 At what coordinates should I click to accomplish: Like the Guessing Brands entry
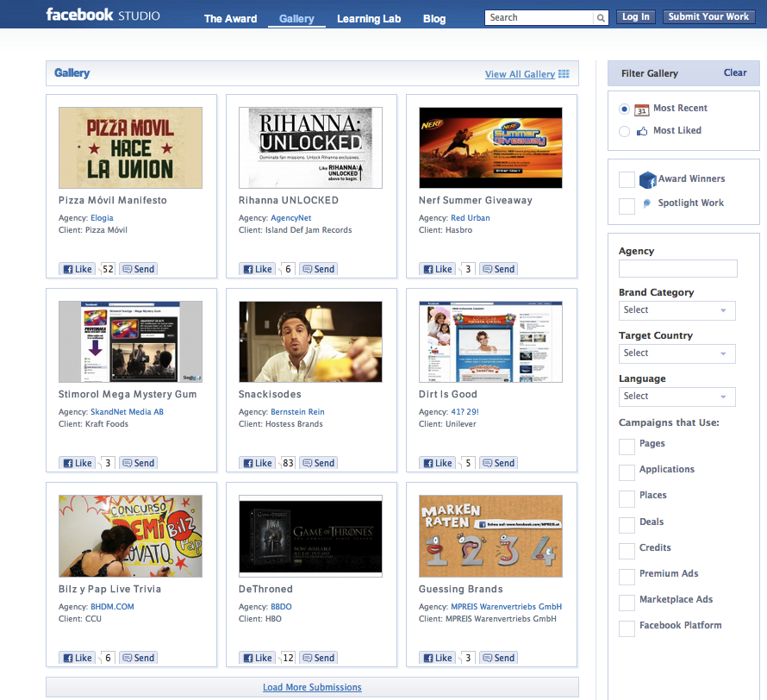point(438,658)
